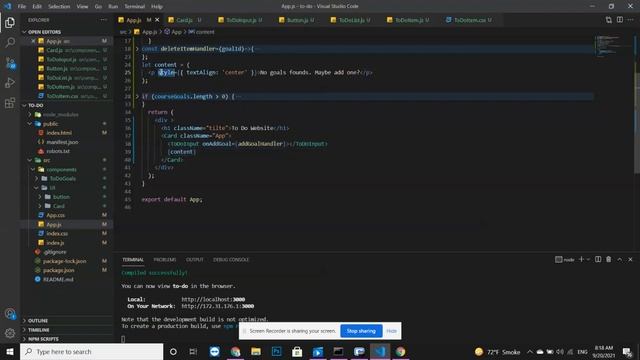Unfold code at line 18 arrow

pyautogui.click(x=137, y=49)
